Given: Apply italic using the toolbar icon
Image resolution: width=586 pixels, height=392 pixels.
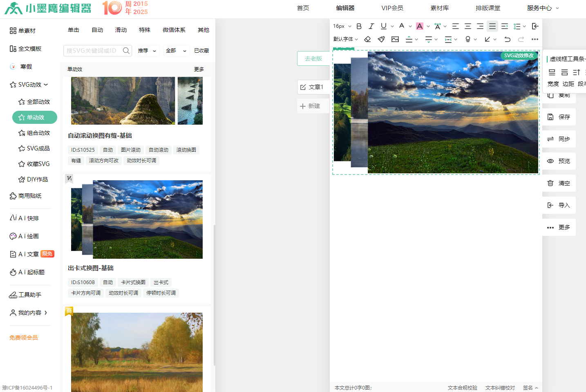Looking at the screenshot, I should [x=371, y=26].
